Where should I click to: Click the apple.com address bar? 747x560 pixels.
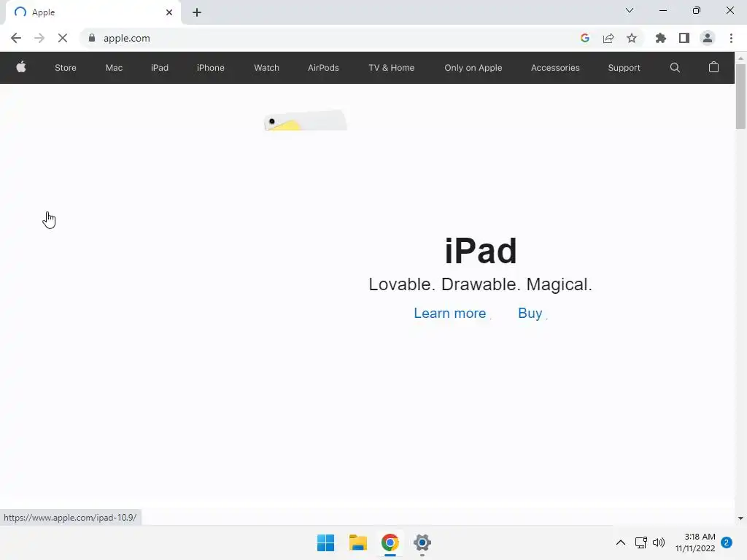click(x=329, y=38)
